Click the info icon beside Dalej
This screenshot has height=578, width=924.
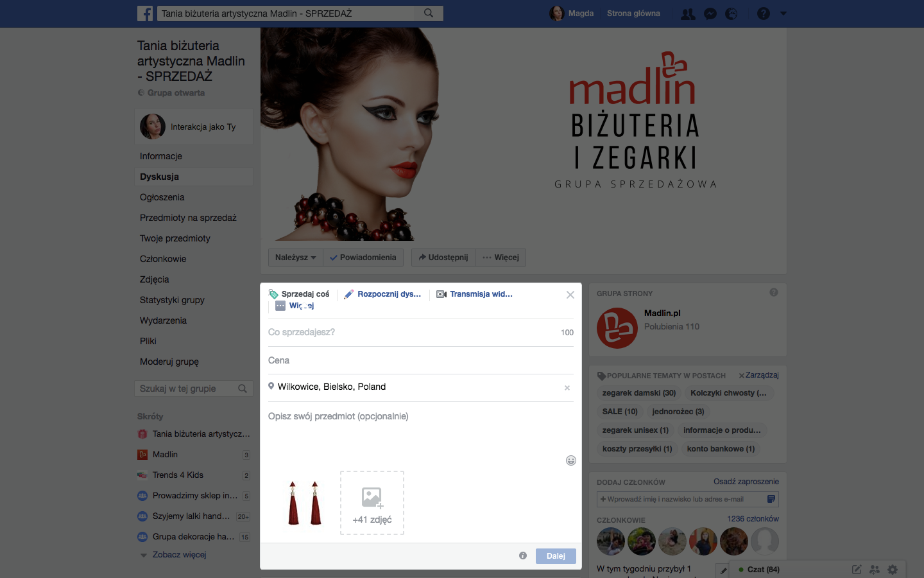coord(523,556)
